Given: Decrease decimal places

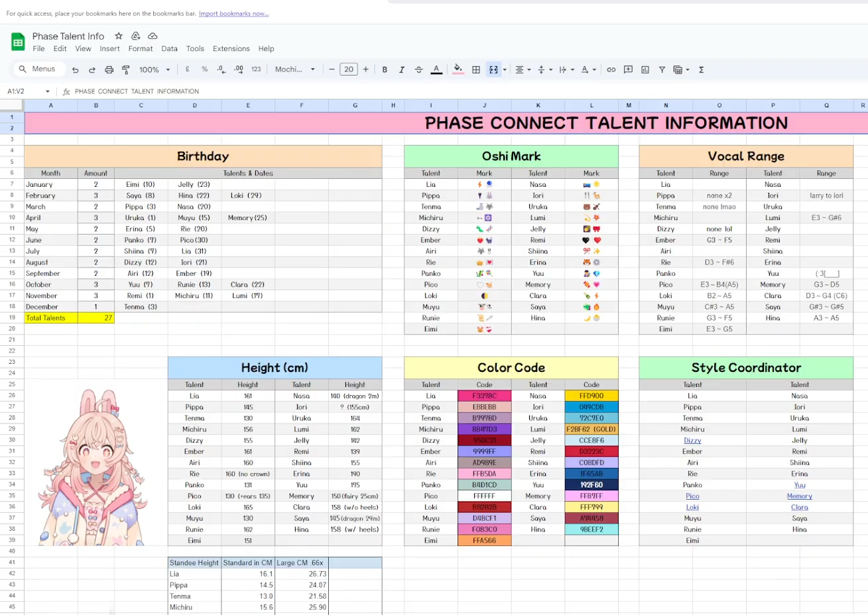Looking at the screenshot, I should (x=221, y=70).
